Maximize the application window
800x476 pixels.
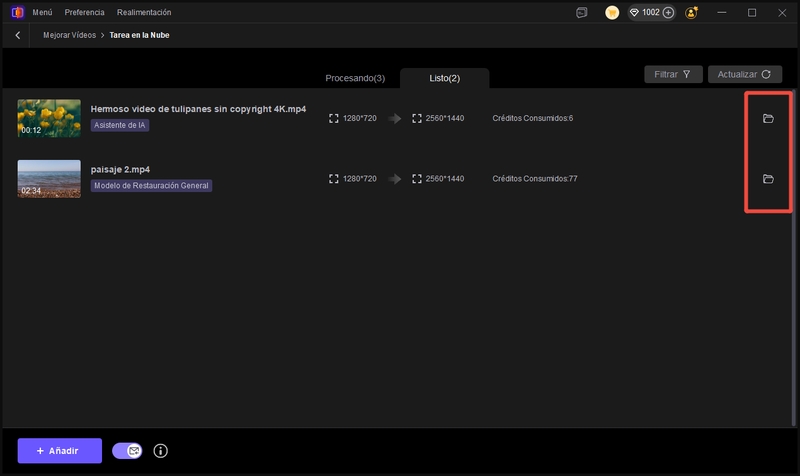pyautogui.click(x=752, y=13)
